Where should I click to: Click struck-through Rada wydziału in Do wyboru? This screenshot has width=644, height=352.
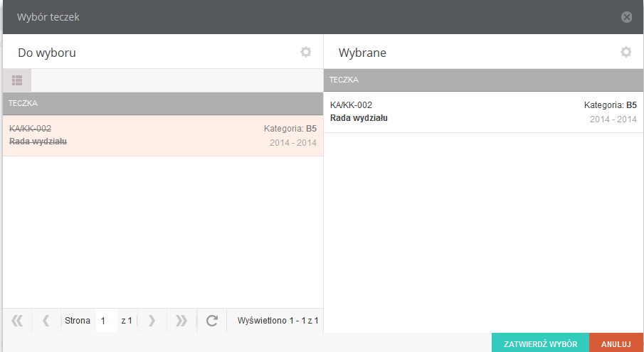(x=38, y=142)
